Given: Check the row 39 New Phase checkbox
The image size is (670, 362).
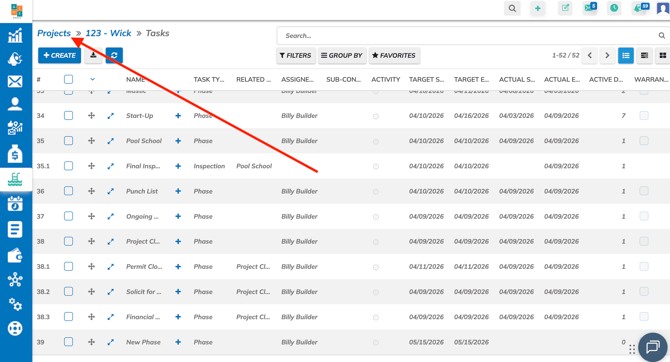Looking at the screenshot, I should [x=68, y=341].
